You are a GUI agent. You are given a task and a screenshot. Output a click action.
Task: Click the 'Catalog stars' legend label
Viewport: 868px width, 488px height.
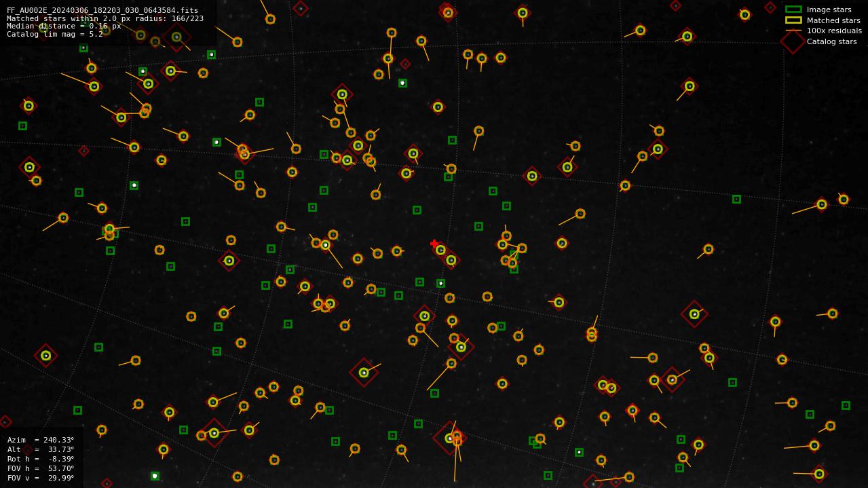click(832, 41)
